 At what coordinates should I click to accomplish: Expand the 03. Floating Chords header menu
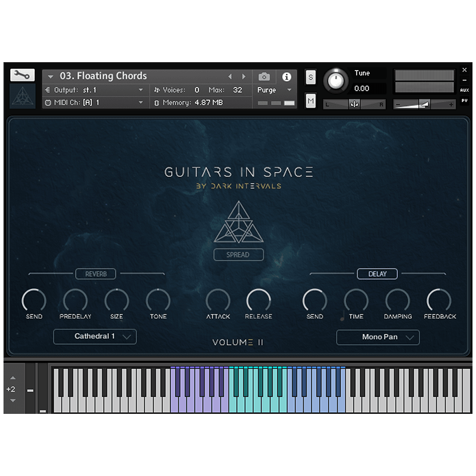coord(50,76)
